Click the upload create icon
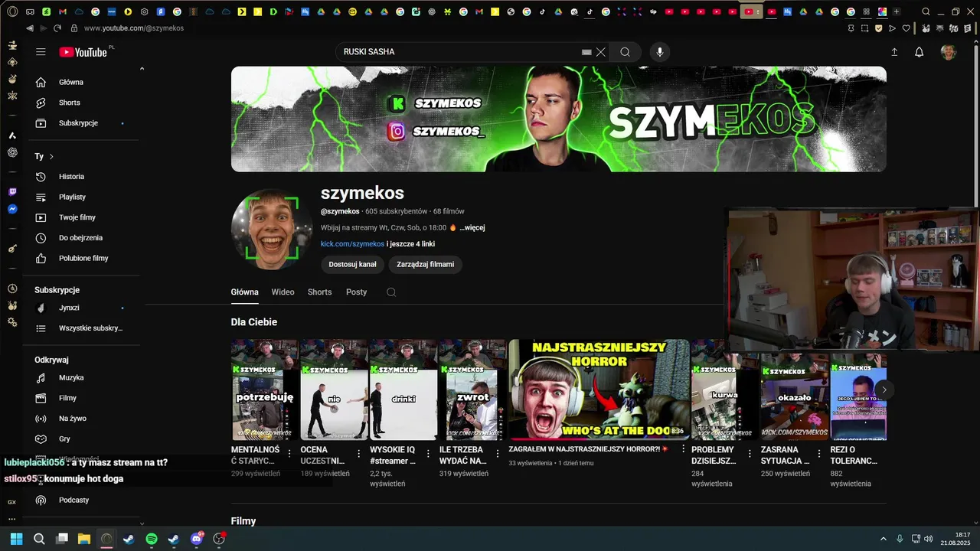This screenshot has width=980, height=551. (894, 52)
